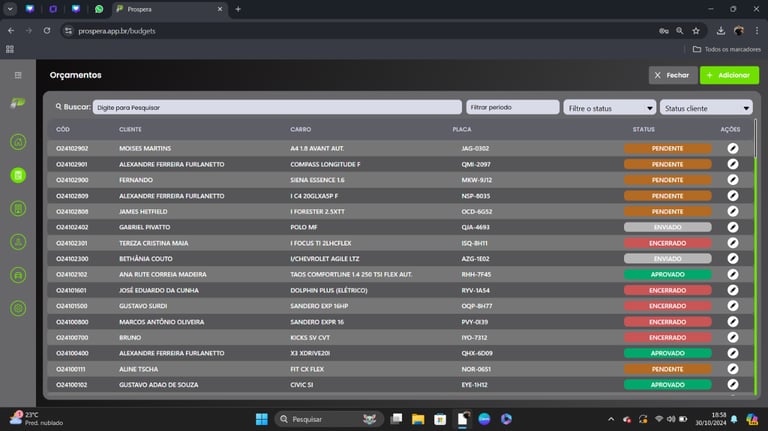This screenshot has height=431, width=768.
Task: Edit budget of GABRIEL PIVATTO
Action: (733, 227)
